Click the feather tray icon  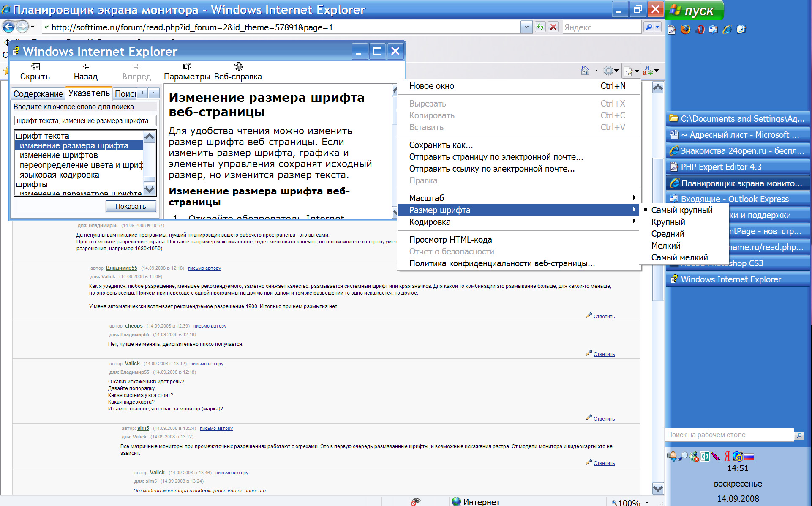716,457
